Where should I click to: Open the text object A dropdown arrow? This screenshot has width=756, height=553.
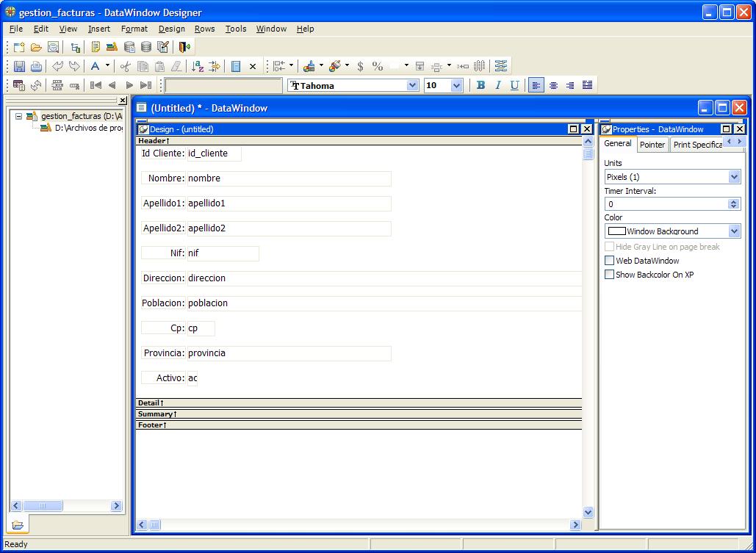coord(107,66)
